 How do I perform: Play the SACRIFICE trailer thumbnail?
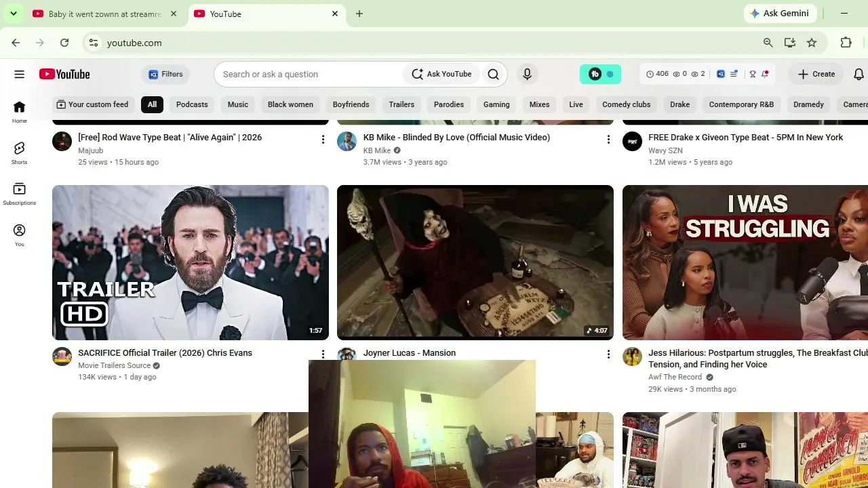(x=191, y=262)
